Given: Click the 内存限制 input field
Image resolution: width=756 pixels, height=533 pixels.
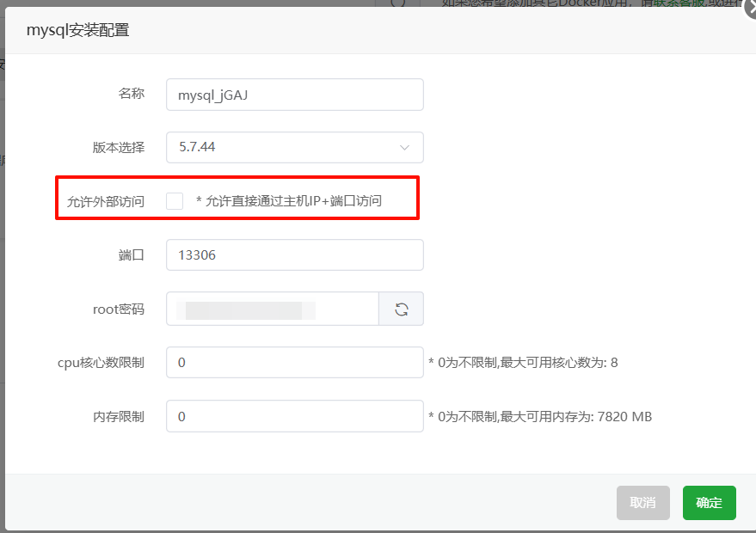Looking at the screenshot, I should [294, 415].
